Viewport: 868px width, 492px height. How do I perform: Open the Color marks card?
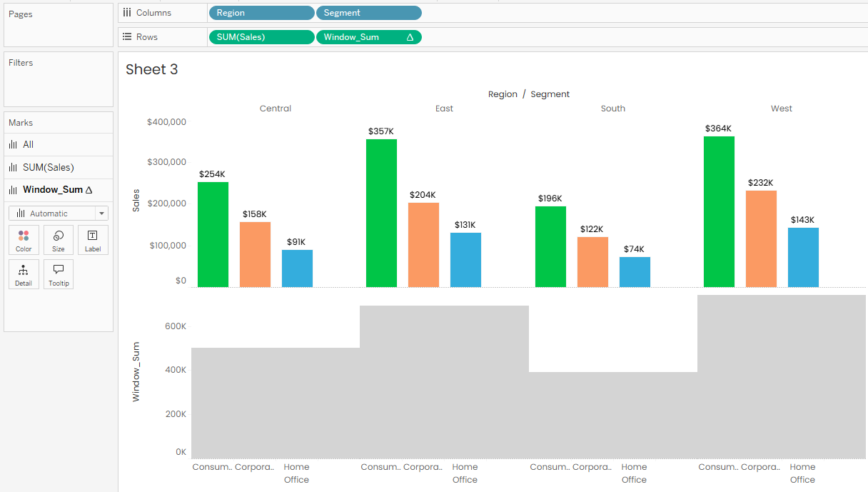tap(24, 240)
